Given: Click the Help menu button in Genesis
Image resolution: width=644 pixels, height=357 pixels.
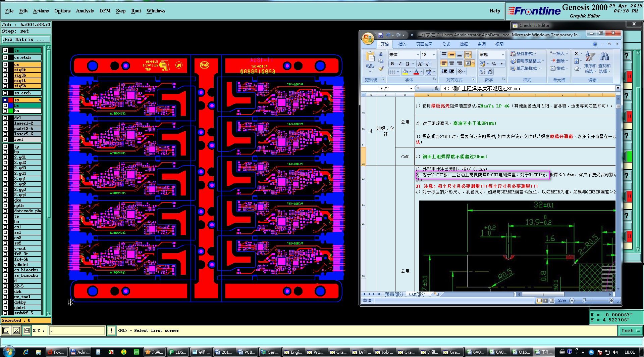Looking at the screenshot, I should coord(495,11).
